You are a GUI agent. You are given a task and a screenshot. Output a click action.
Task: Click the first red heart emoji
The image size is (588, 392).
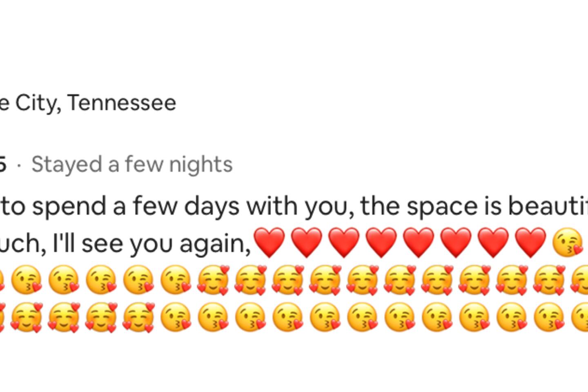click(269, 243)
